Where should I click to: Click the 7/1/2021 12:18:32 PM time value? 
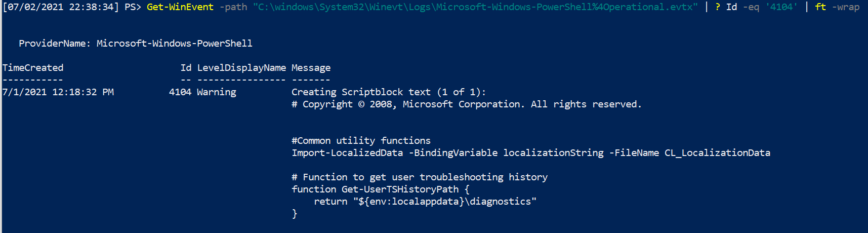(x=58, y=92)
